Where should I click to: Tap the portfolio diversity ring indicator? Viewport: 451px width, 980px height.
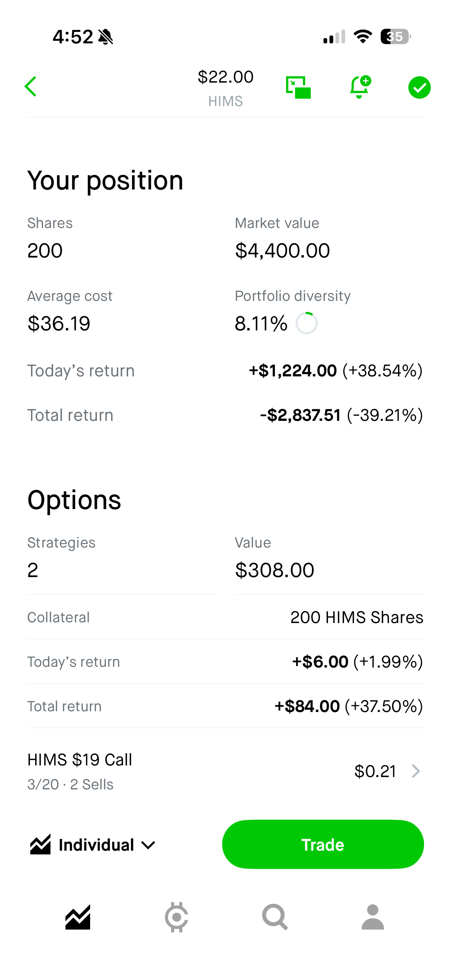pos(307,323)
